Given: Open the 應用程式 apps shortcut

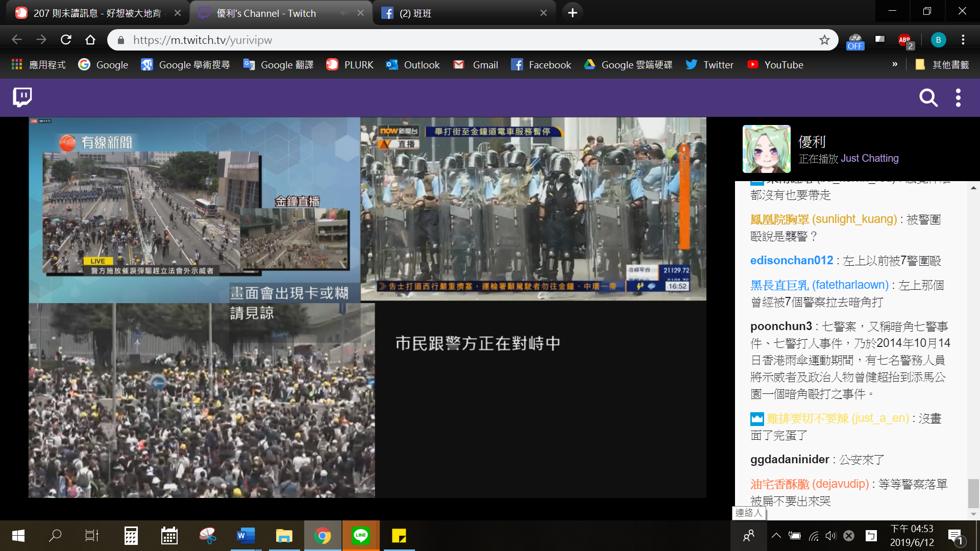Looking at the screenshot, I should pos(39,65).
